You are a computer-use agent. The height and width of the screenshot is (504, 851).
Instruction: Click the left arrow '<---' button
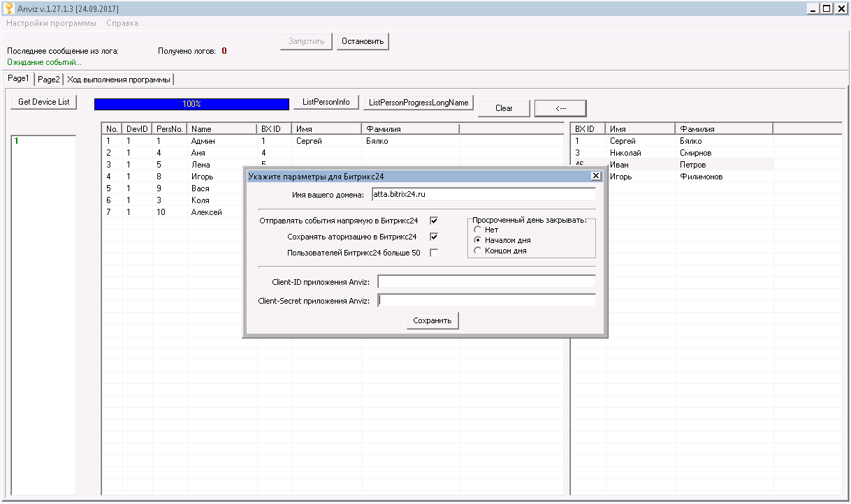[x=560, y=108]
